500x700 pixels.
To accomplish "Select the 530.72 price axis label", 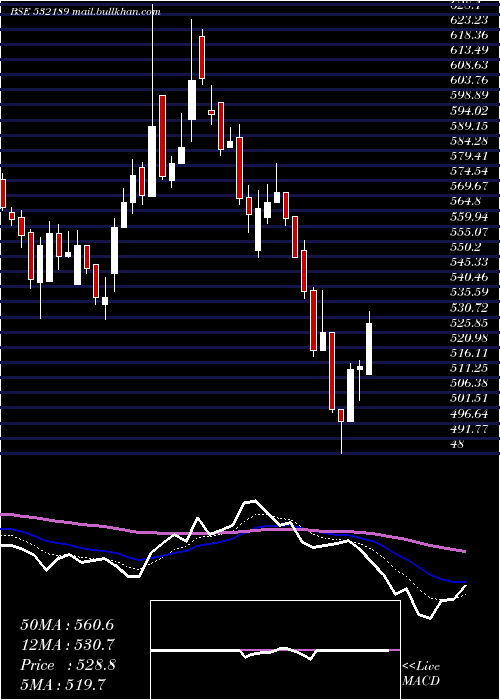I will [469, 308].
